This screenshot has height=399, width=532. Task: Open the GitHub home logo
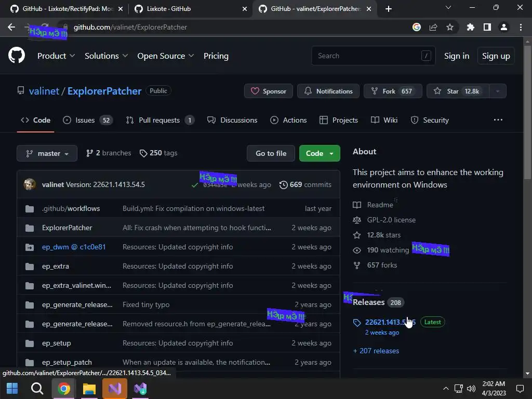coord(16,55)
